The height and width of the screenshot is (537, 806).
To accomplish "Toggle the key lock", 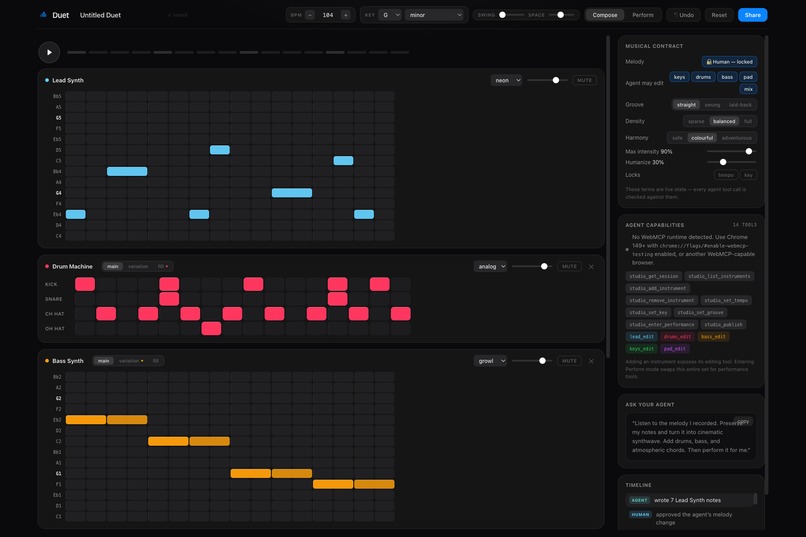I will point(748,175).
